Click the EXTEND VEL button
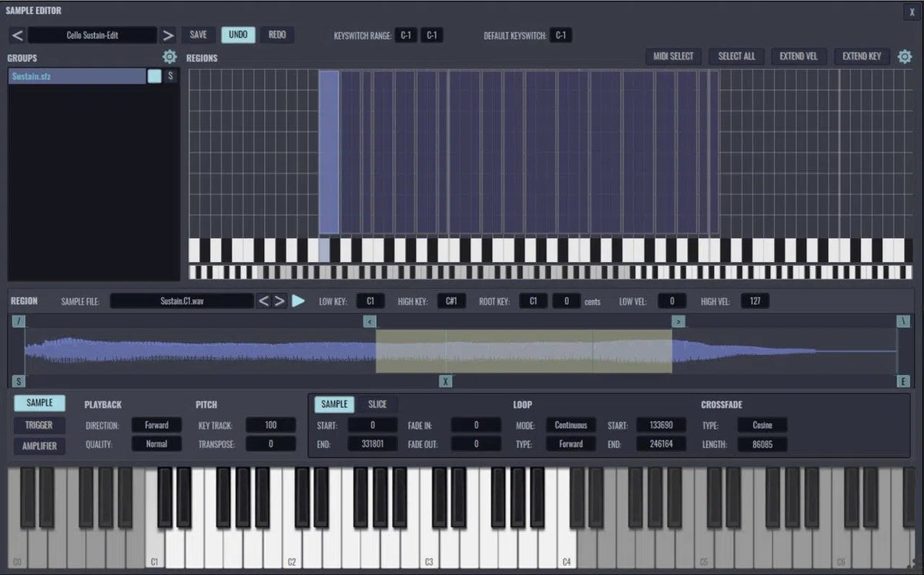This screenshot has width=924, height=575. pyautogui.click(x=798, y=55)
